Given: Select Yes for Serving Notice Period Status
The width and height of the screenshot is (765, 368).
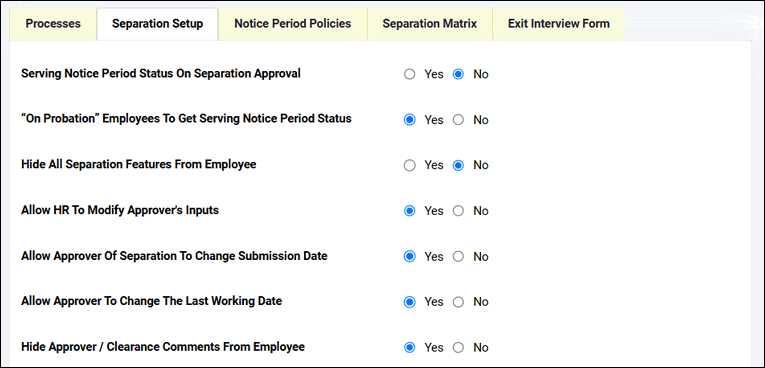Looking at the screenshot, I should click(x=410, y=74).
